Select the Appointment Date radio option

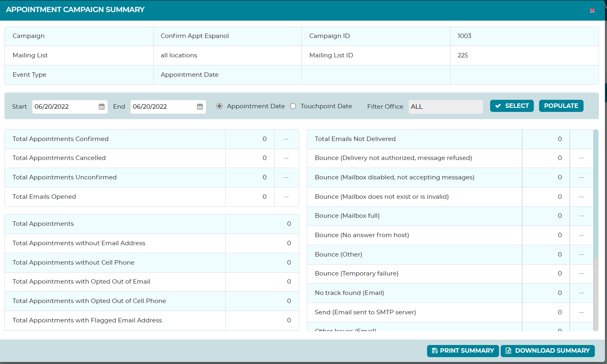point(219,106)
